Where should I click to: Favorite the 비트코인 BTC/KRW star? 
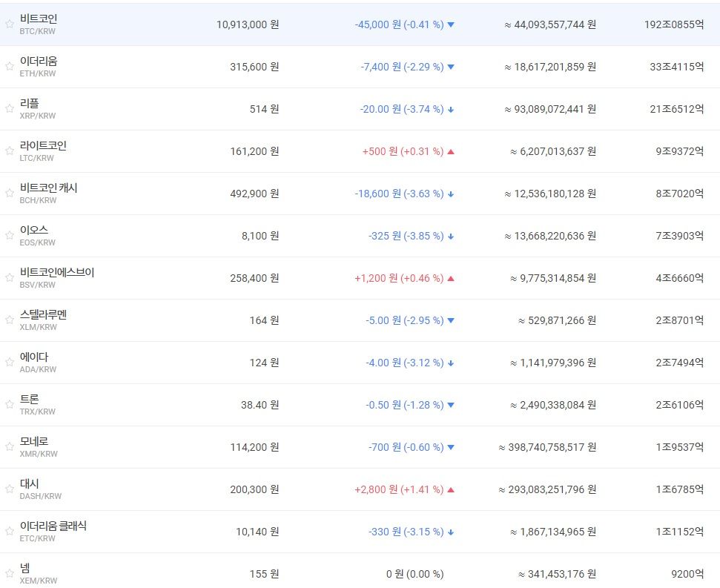click(x=9, y=24)
